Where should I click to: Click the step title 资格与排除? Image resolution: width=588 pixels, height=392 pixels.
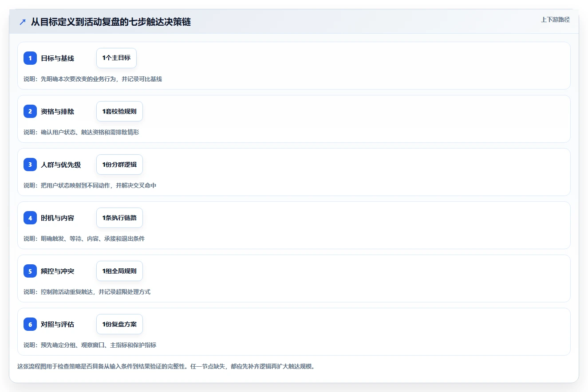pos(57,111)
